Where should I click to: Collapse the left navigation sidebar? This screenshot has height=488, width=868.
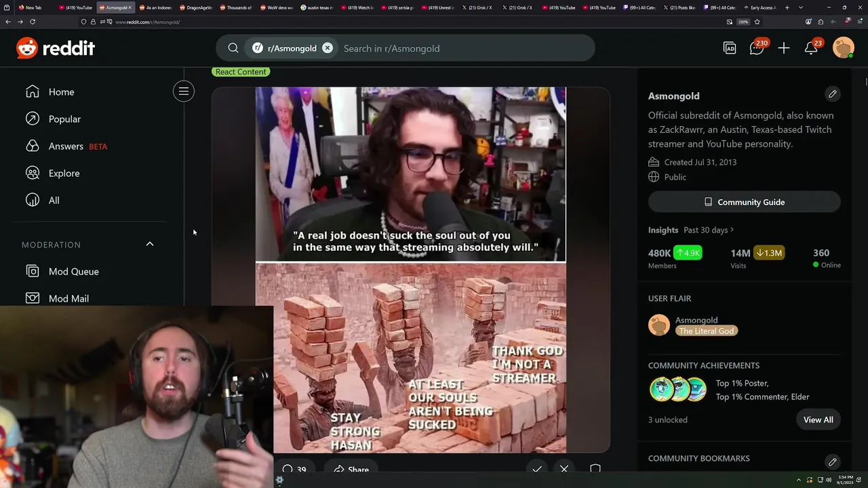184,91
